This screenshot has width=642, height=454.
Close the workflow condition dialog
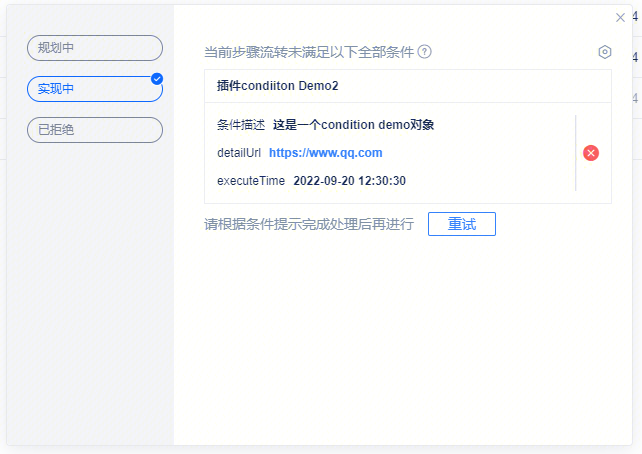[621, 17]
